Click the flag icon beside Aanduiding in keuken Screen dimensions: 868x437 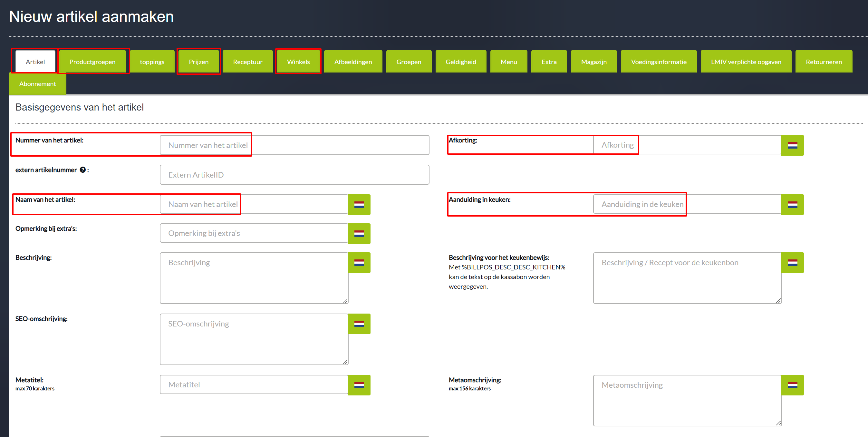(792, 205)
